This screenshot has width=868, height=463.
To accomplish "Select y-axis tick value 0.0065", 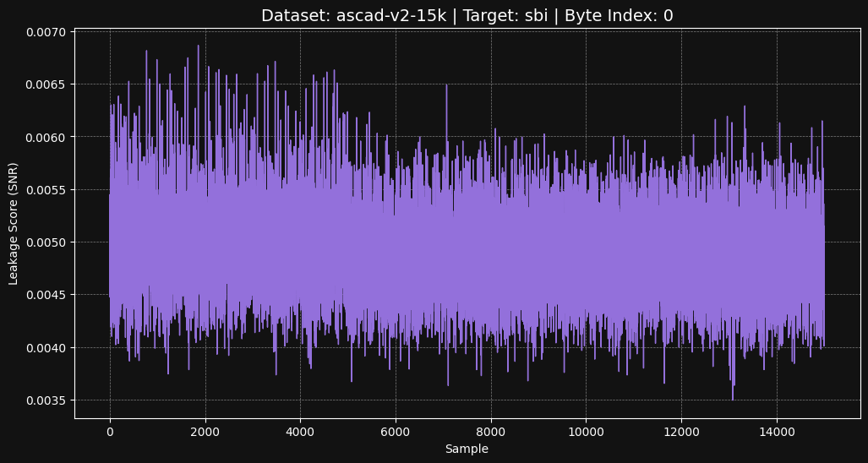I will coord(46,84).
